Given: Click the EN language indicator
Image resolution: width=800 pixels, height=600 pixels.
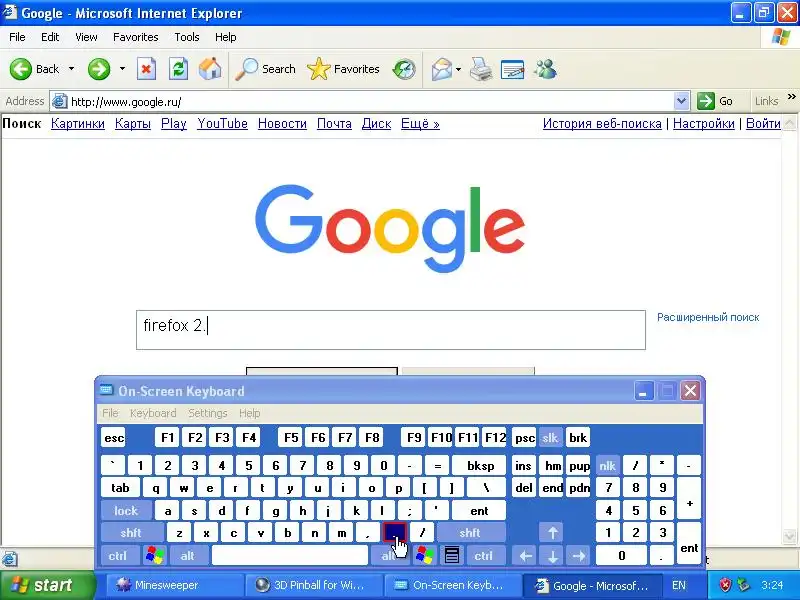Looking at the screenshot, I should click(x=679, y=585).
